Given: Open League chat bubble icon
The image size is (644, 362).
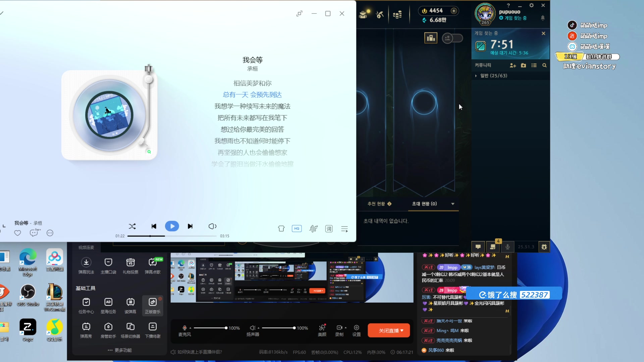Looking at the screenshot, I should coord(478,247).
